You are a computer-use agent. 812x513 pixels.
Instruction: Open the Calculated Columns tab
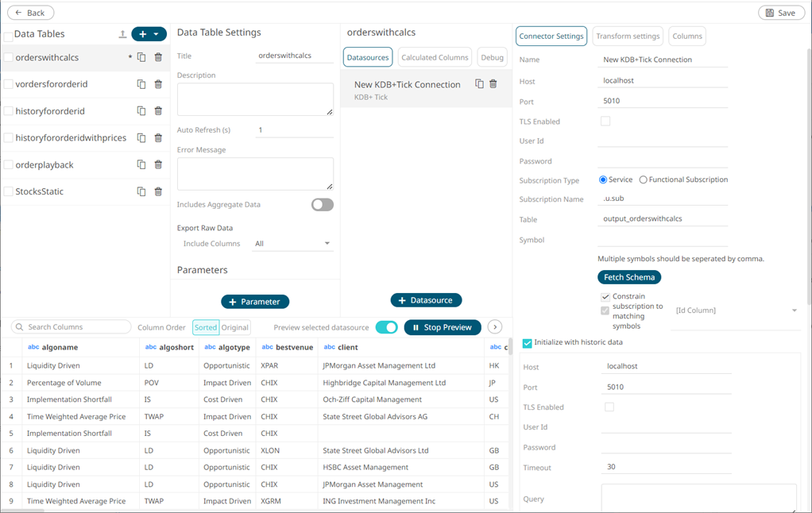pos(435,57)
